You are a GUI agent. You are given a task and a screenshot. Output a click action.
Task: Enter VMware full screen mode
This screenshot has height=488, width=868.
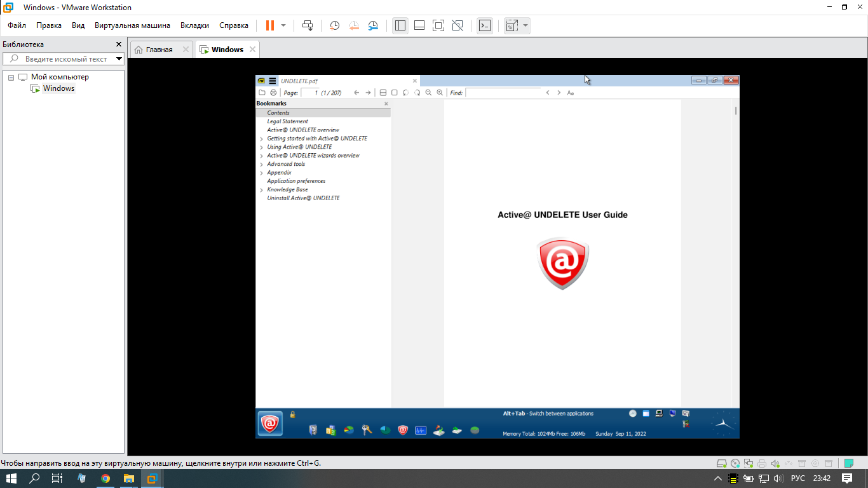[x=438, y=25]
